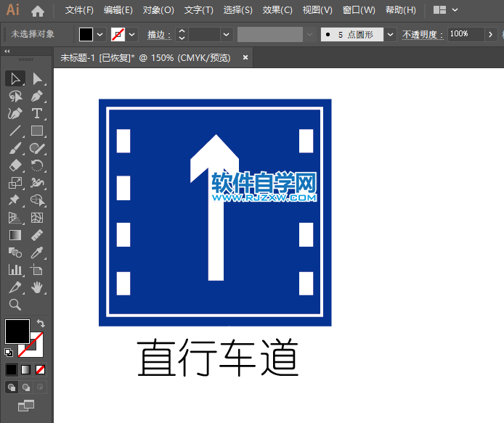Select the Eyedropper tool
Screen dimensions: 504x423
[37, 252]
